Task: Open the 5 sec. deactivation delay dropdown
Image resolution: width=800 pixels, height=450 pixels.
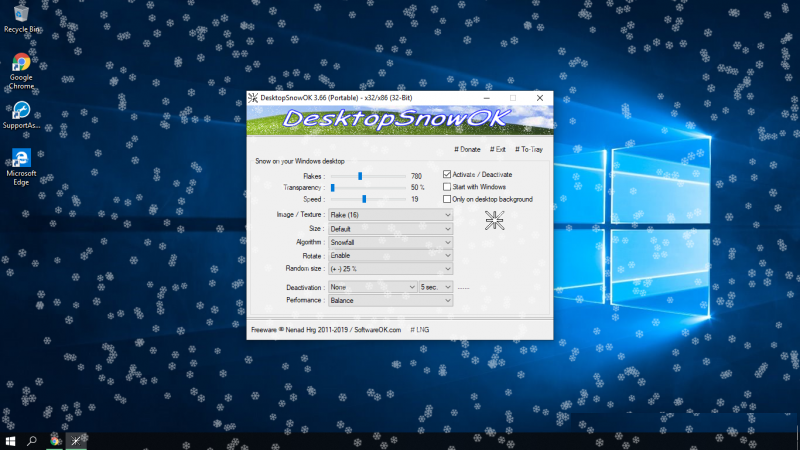Action: point(436,287)
